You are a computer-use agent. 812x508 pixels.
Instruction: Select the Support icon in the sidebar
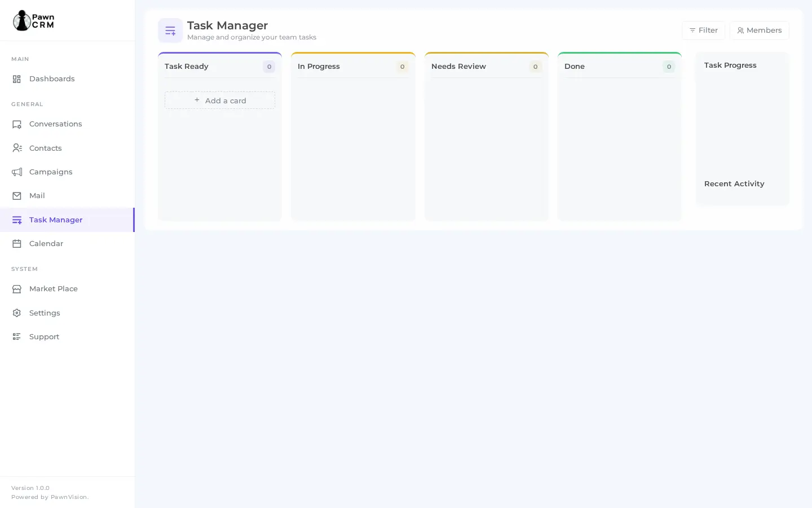[x=16, y=336]
